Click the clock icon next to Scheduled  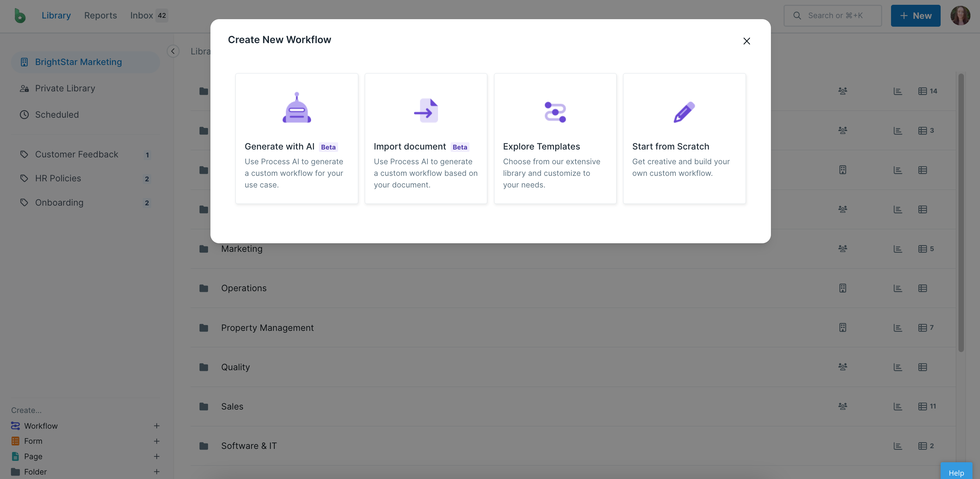coord(24,115)
